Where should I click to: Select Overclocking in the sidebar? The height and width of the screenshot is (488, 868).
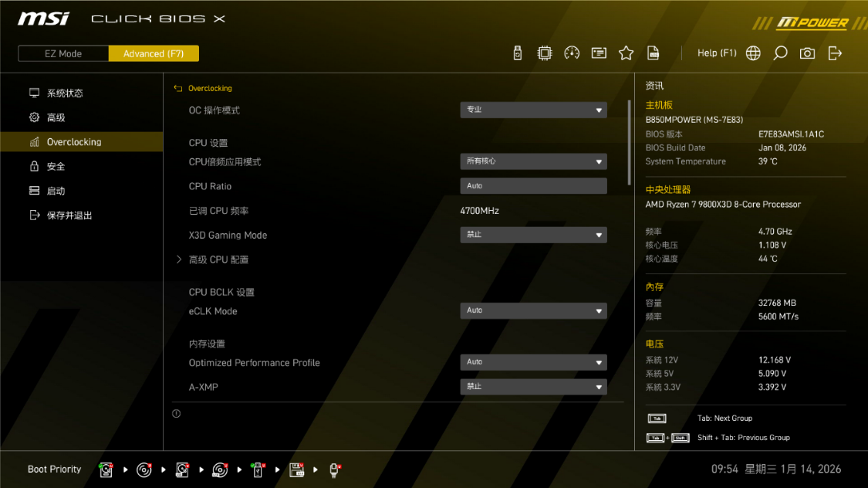point(81,142)
